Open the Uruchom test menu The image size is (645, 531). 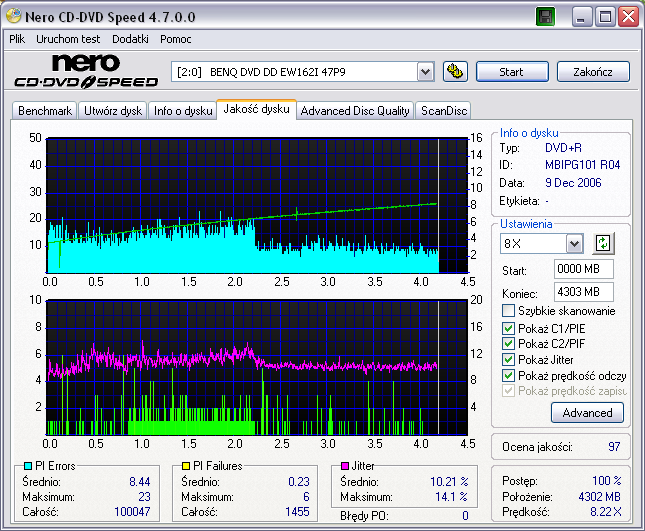tap(68, 39)
